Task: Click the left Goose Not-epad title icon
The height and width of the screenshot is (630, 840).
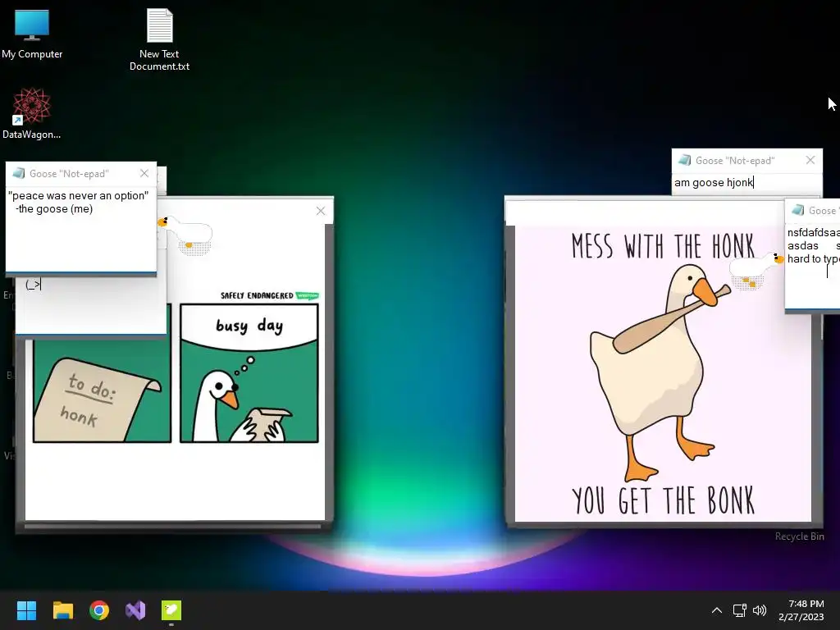Action: 19,173
